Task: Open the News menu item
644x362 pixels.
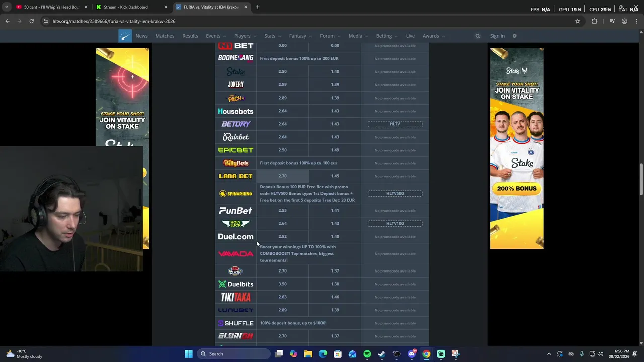Action: pos(141,36)
